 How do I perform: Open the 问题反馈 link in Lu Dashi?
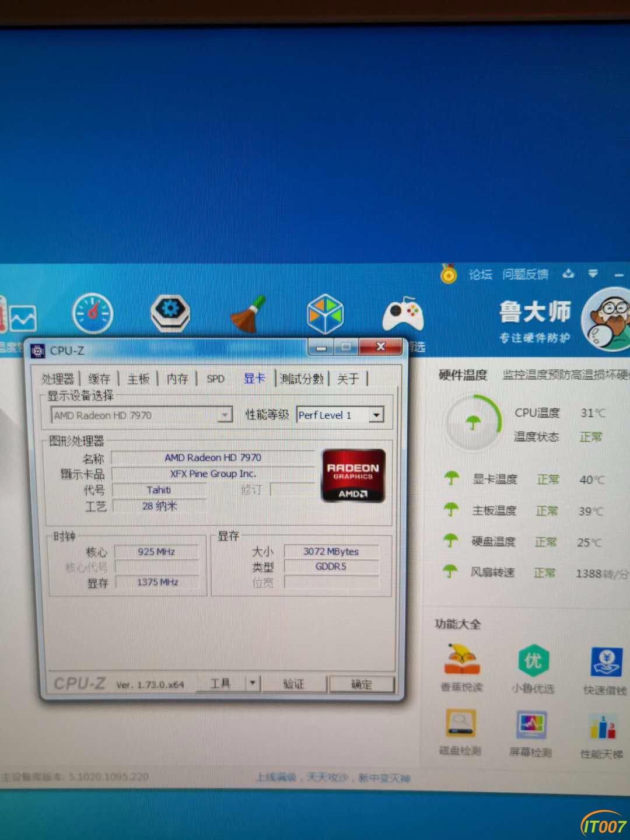[525, 274]
